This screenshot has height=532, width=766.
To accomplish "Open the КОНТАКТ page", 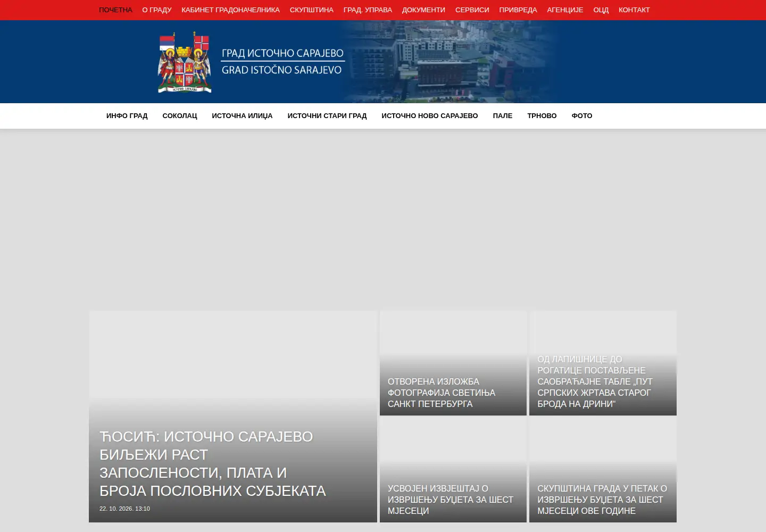I will (x=634, y=10).
